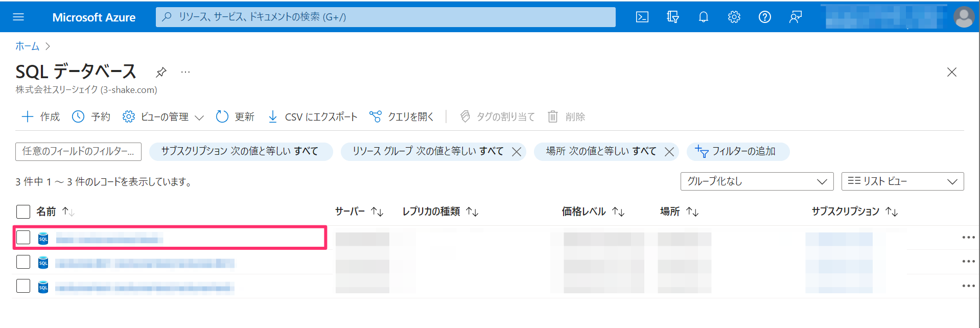Screen dimensions: 980x328
Task: Click CSV にエクスポート
Action: (x=312, y=116)
